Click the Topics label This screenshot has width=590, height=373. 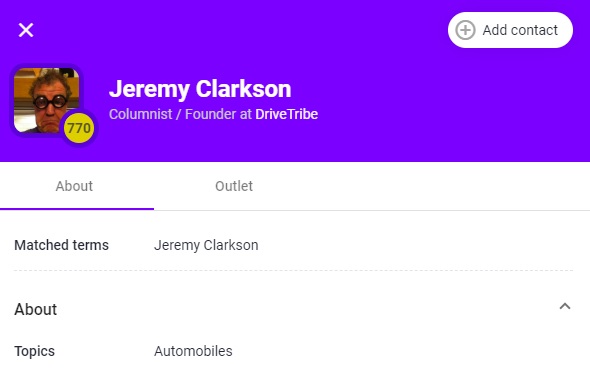coord(34,352)
